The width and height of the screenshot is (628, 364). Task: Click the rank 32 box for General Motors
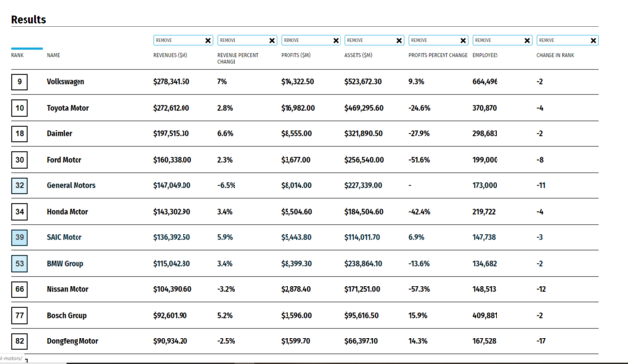20,185
